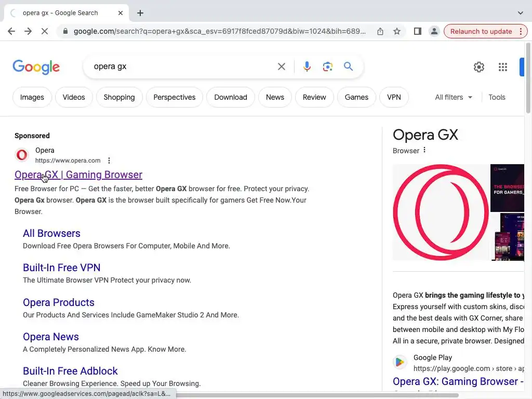Click the 'Opera GX' knowledge panel title

(x=425, y=135)
